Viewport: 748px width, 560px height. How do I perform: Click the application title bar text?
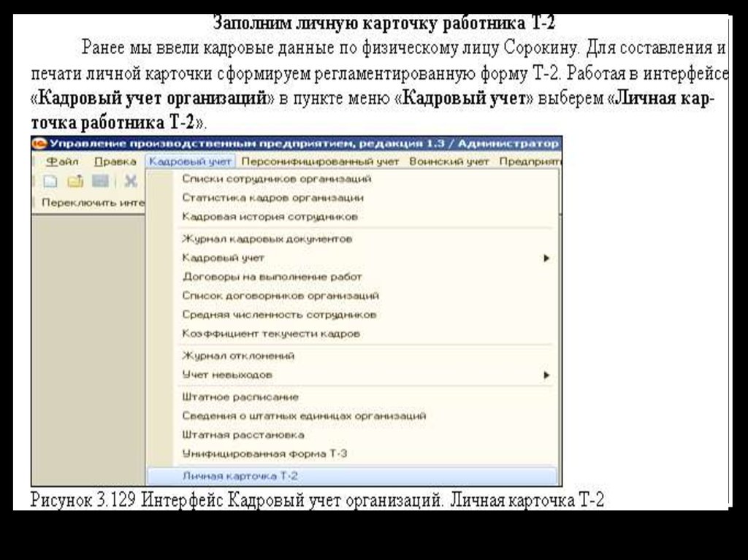[x=304, y=144]
